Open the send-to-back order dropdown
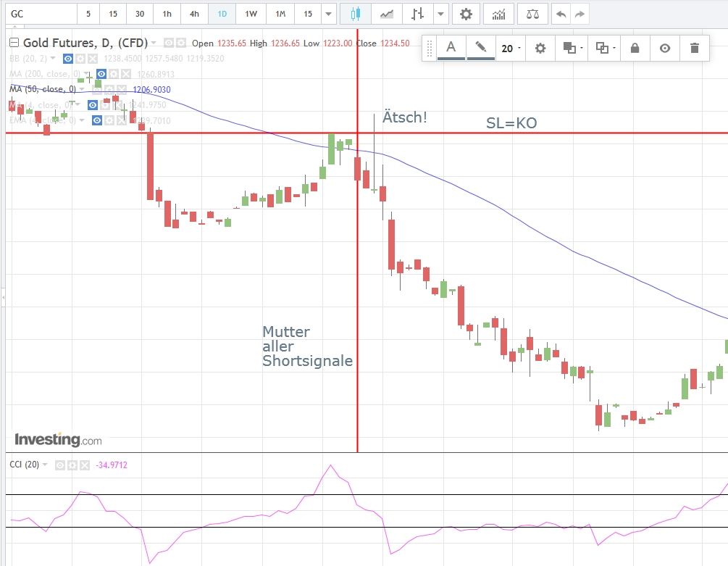 click(605, 49)
